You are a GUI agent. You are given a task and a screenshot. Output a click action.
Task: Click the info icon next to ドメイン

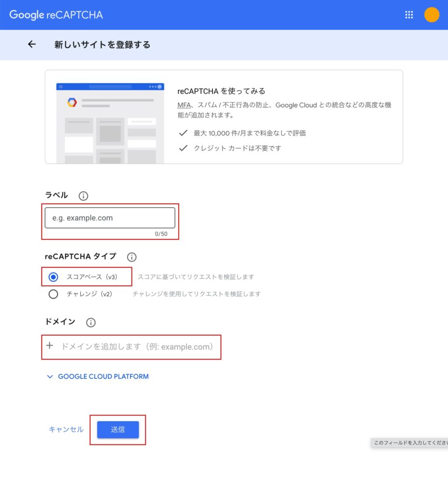coord(91,322)
